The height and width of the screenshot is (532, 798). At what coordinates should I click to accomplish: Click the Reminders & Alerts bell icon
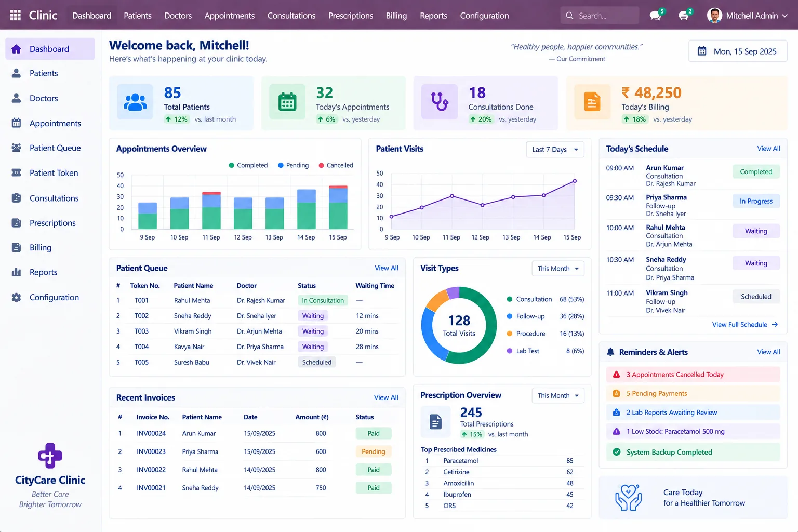[x=610, y=352]
